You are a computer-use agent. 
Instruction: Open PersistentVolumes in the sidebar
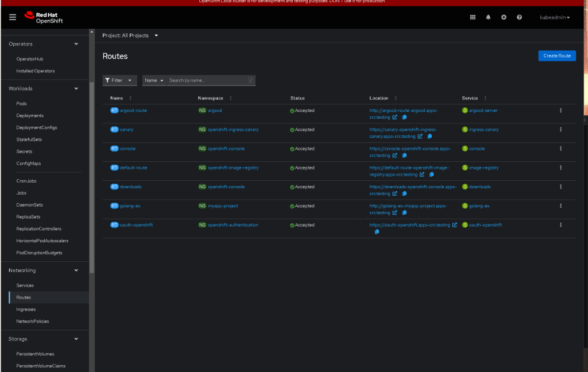(35, 354)
